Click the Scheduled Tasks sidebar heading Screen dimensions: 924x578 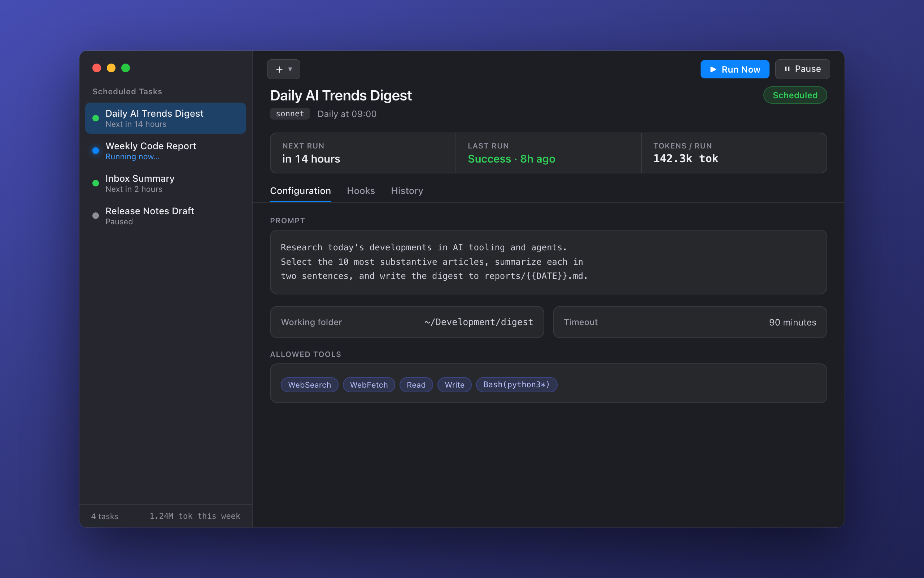pos(127,91)
